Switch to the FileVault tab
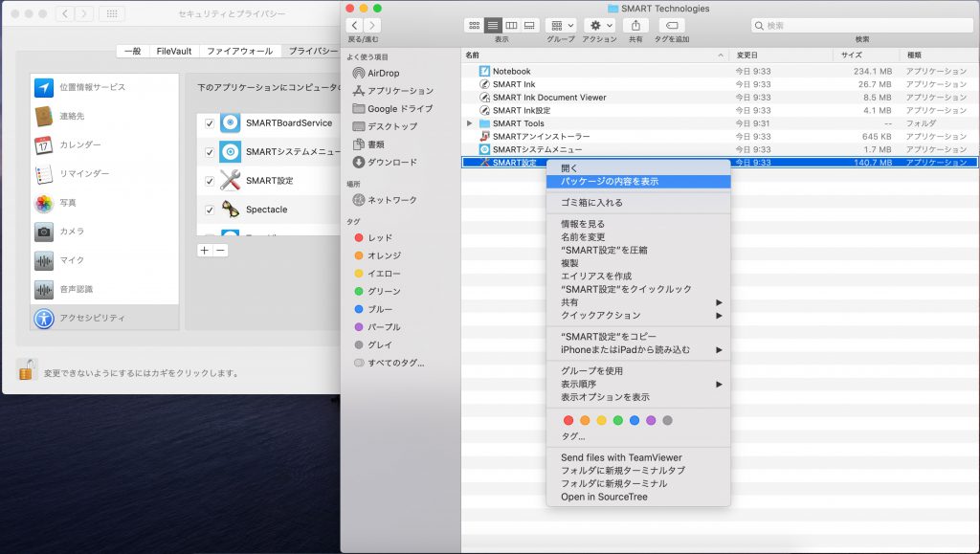Image resolution: width=980 pixels, height=554 pixels. [174, 52]
